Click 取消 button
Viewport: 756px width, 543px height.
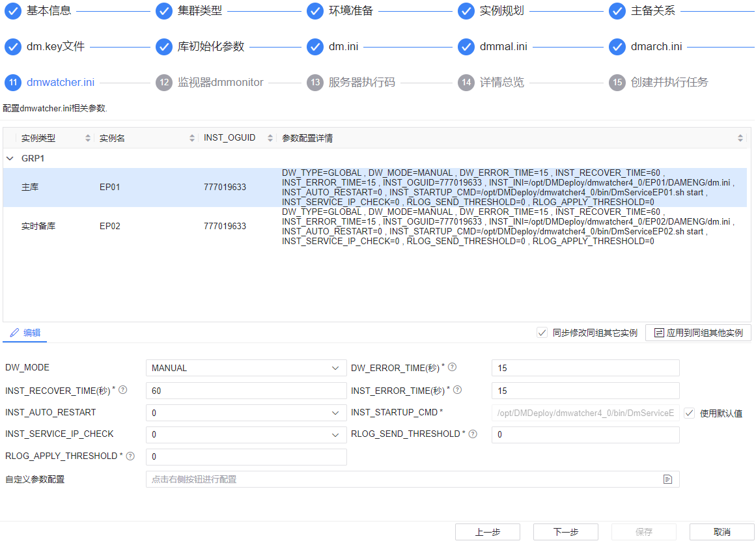point(721,532)
